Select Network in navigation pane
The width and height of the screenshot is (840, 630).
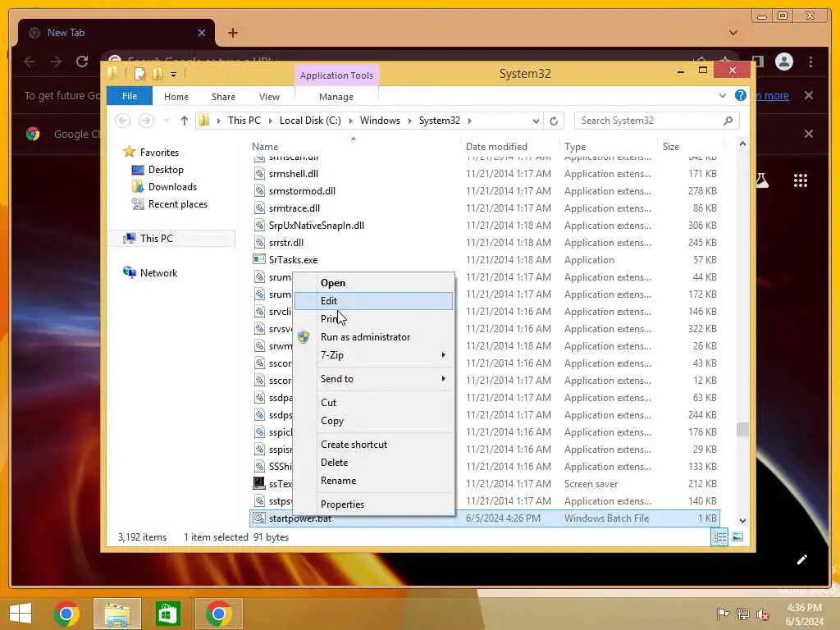click(158, 272)
